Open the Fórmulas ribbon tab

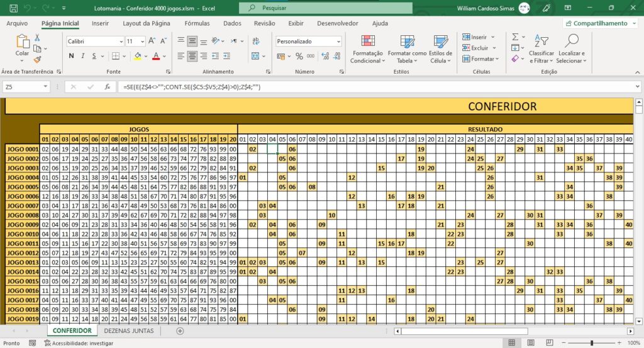pyautogui.click(x=197, y=23)
